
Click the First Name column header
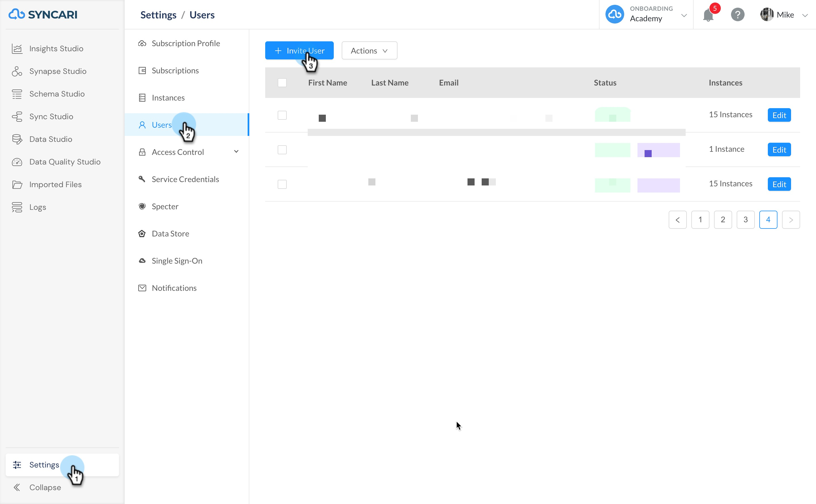[x=328, y=83]
